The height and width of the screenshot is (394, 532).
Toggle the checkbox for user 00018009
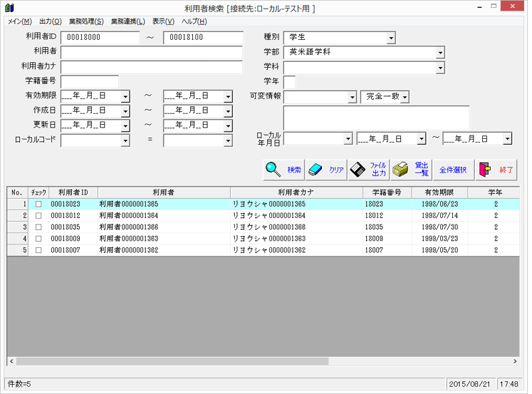tap(39, 239)
